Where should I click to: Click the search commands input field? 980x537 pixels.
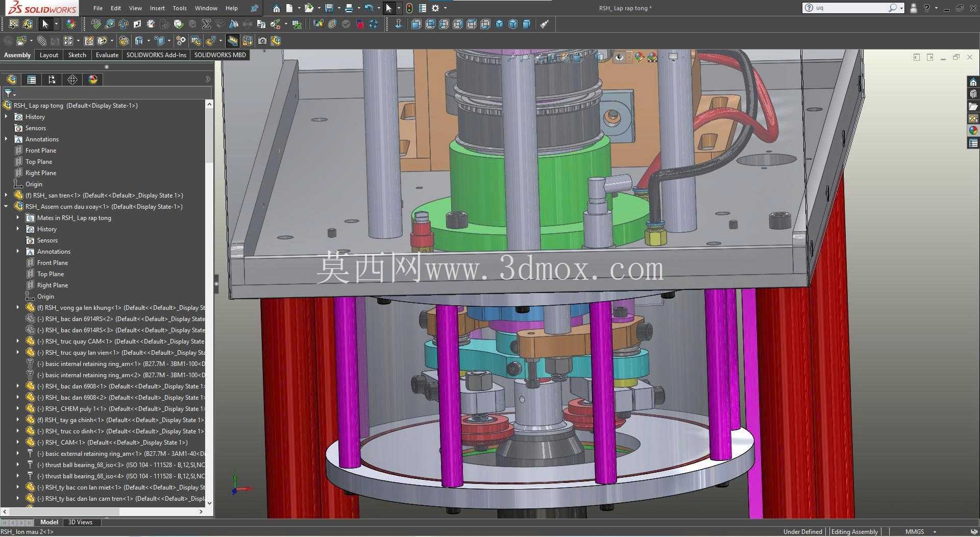tap(850, 8)
